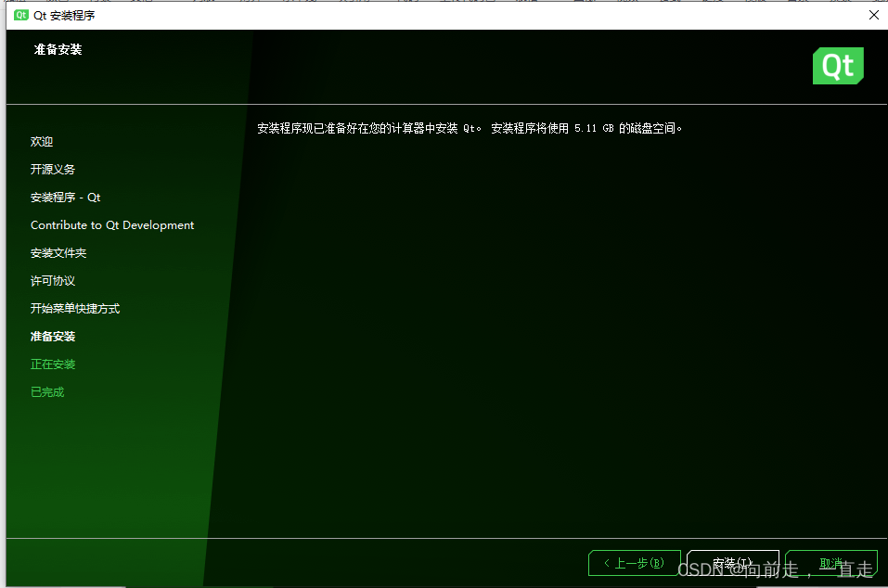Select the 开始菜单快捷方式 step
Screen dimensions: 888x588
pyautogui.click(x=75, y=309)
